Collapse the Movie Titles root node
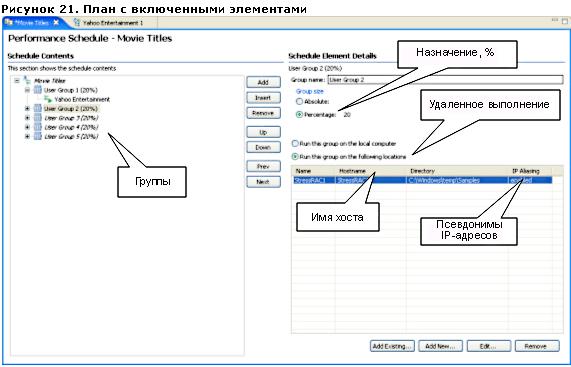This screenshot has width=571, height=367. click(x=17, y=81)
